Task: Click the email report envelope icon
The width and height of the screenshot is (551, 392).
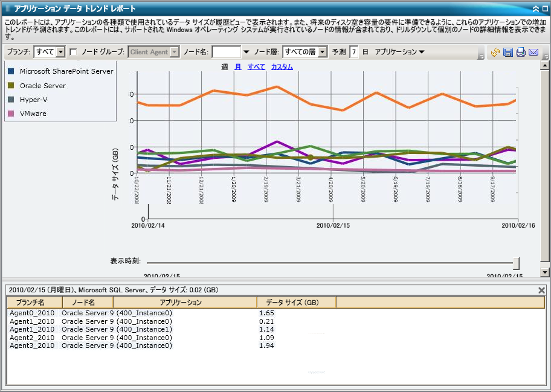Action: coord(533,53)
